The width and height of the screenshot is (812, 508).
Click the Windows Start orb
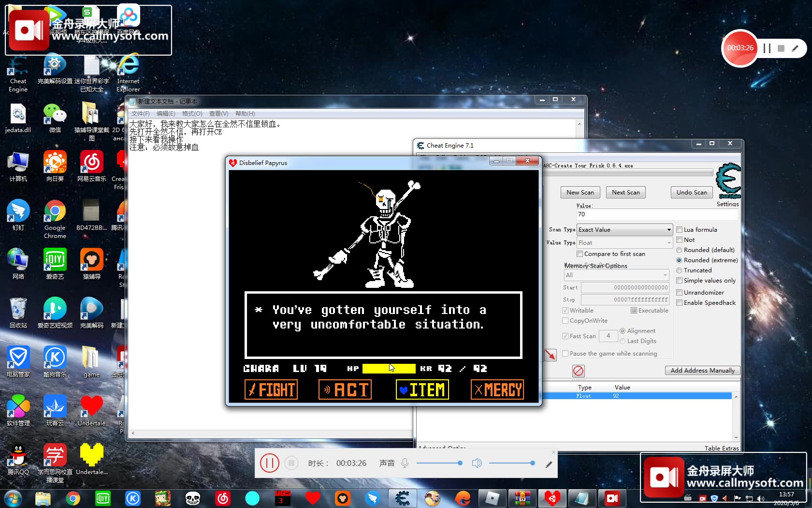tap(13, 498)
